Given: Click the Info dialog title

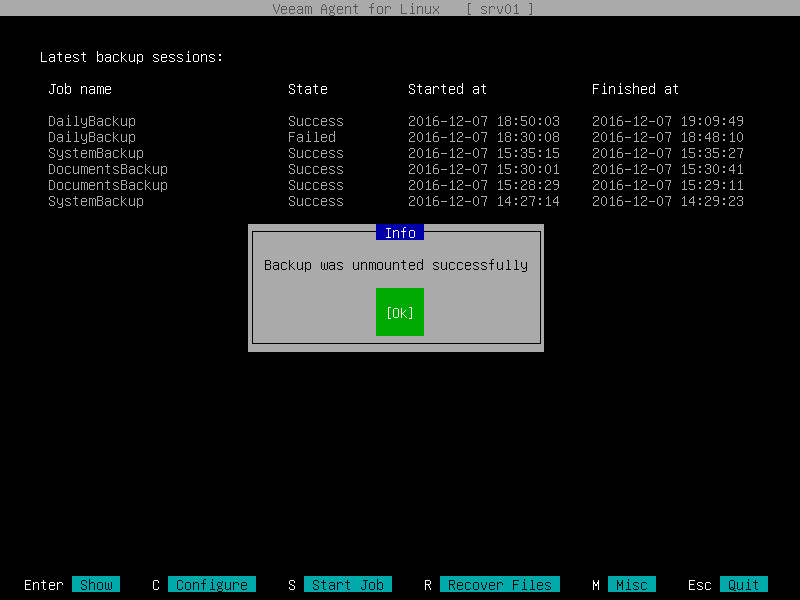Looking at the screenshot, I should click(400, 233).
